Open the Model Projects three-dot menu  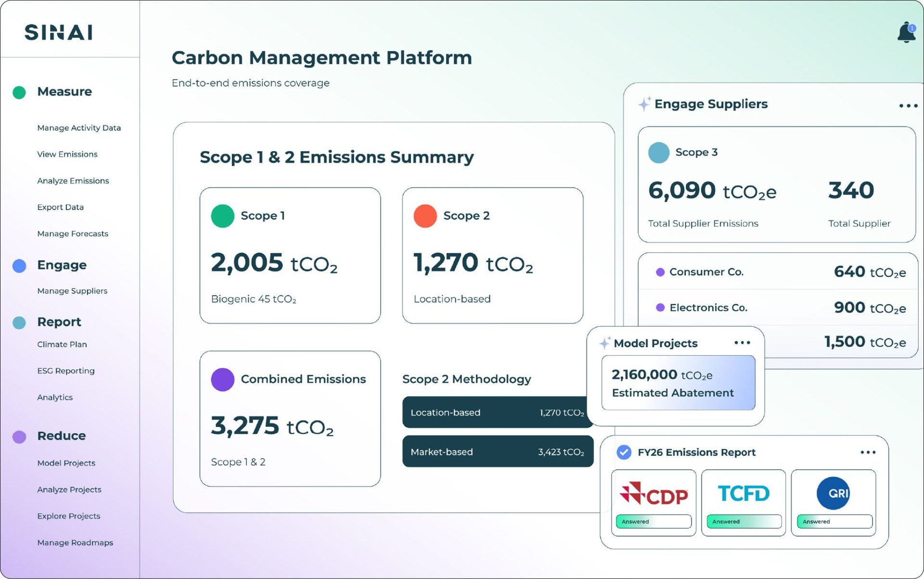pos(742,343)
